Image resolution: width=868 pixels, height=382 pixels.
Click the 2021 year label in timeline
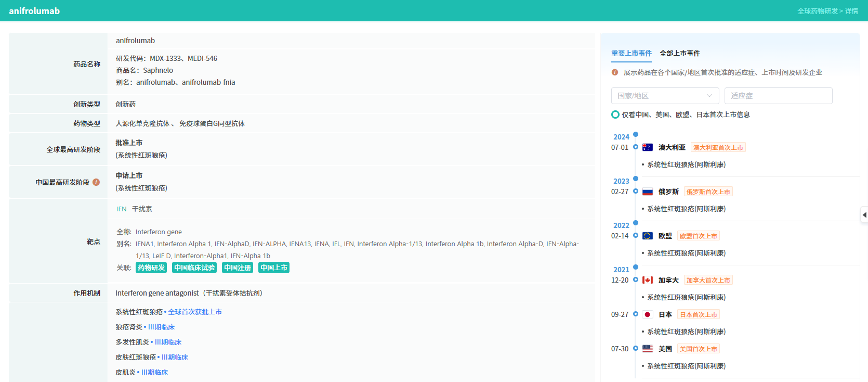(x=621, y=270)
